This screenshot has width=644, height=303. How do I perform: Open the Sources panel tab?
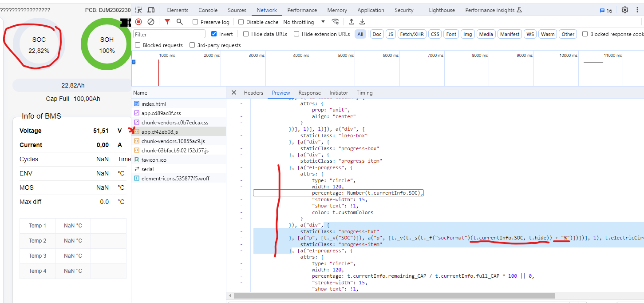click(237, 10)
